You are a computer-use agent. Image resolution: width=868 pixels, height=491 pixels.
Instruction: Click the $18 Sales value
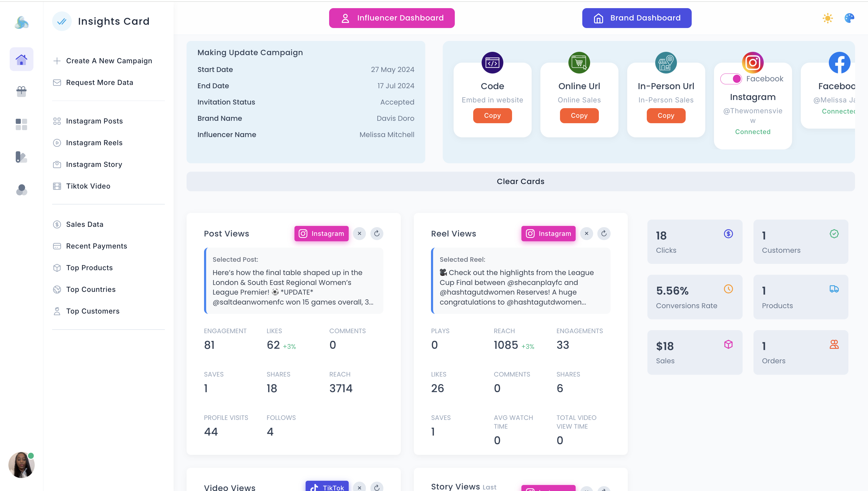tap(665, 346)
